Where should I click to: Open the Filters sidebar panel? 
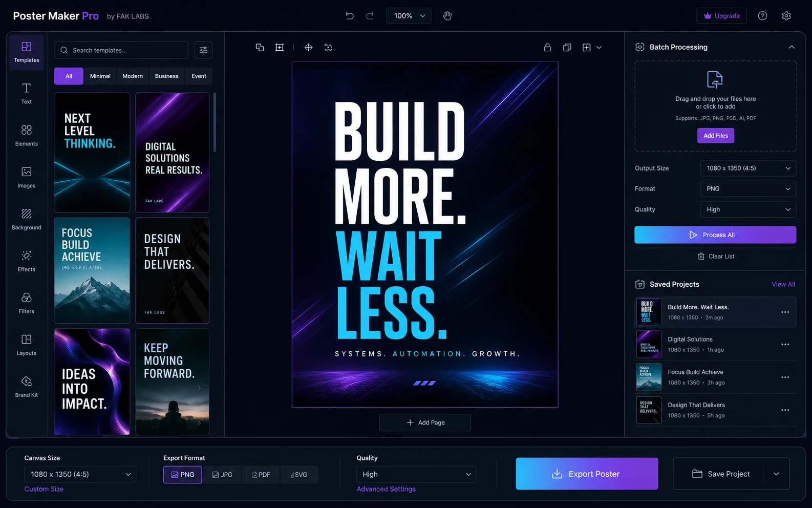pyautogui.click(x=27, y=303)
